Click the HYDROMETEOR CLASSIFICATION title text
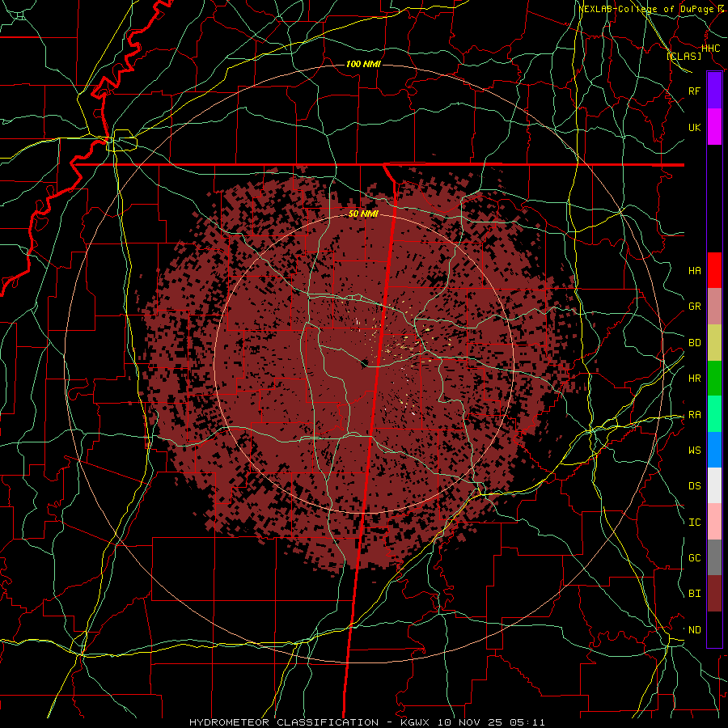The image size is (728, 728). coord(284,722)
